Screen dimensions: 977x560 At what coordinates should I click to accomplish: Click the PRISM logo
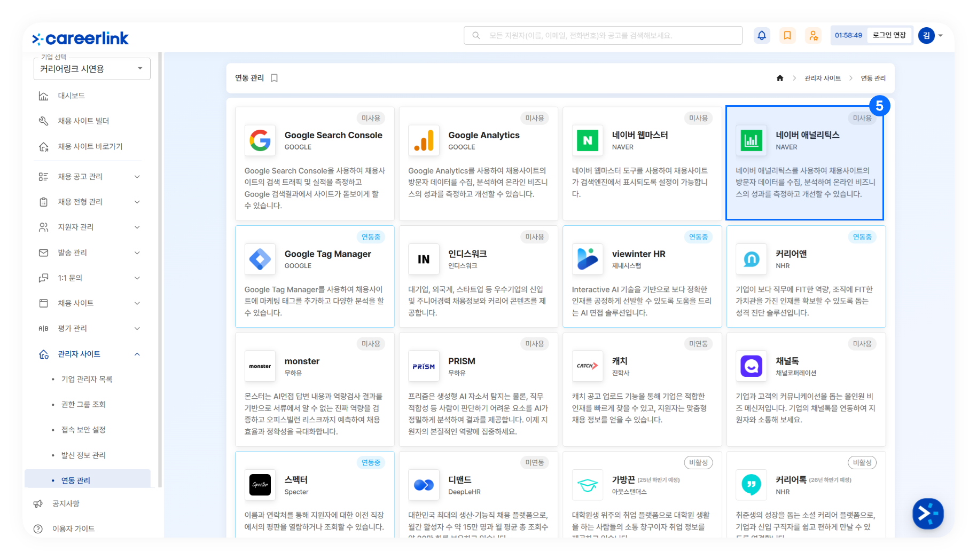coord(424,366)
